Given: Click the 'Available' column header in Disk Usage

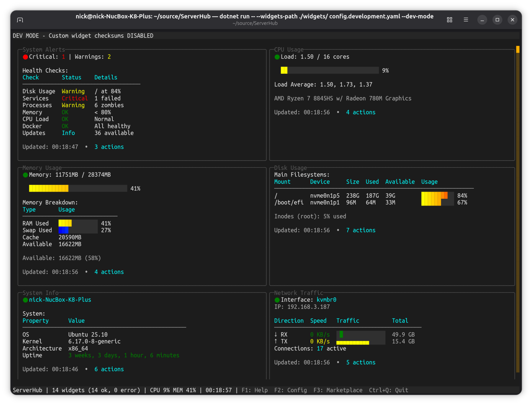Looking at the screenshot, I should pyautogui.click(x=400, y=182).
